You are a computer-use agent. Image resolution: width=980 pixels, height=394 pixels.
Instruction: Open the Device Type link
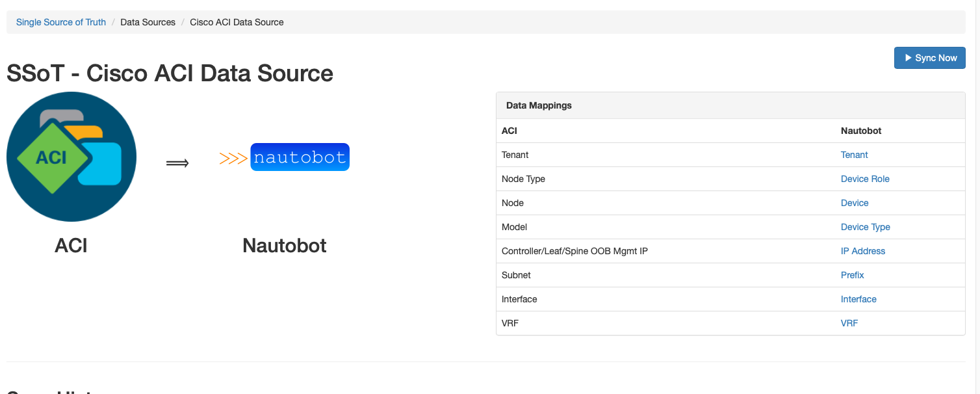865,227
